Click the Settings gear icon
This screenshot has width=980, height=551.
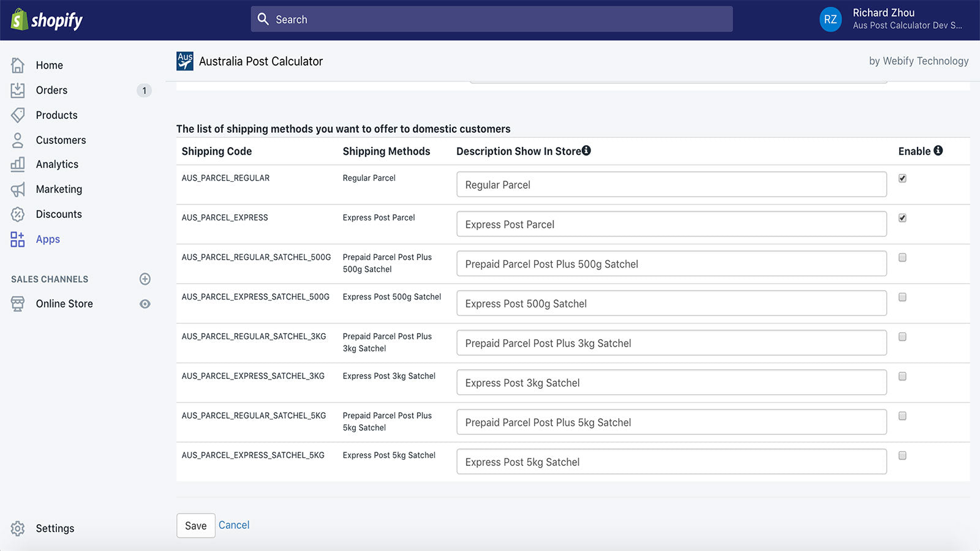17,528
